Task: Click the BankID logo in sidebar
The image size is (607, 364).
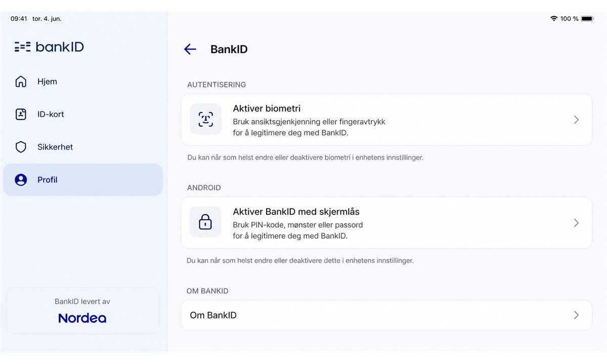Action: tap(49, 47)
